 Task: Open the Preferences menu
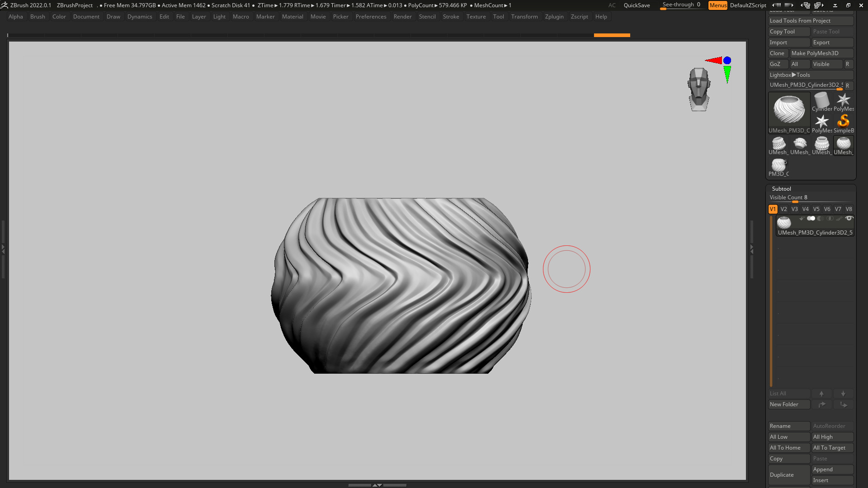[371, 17]
